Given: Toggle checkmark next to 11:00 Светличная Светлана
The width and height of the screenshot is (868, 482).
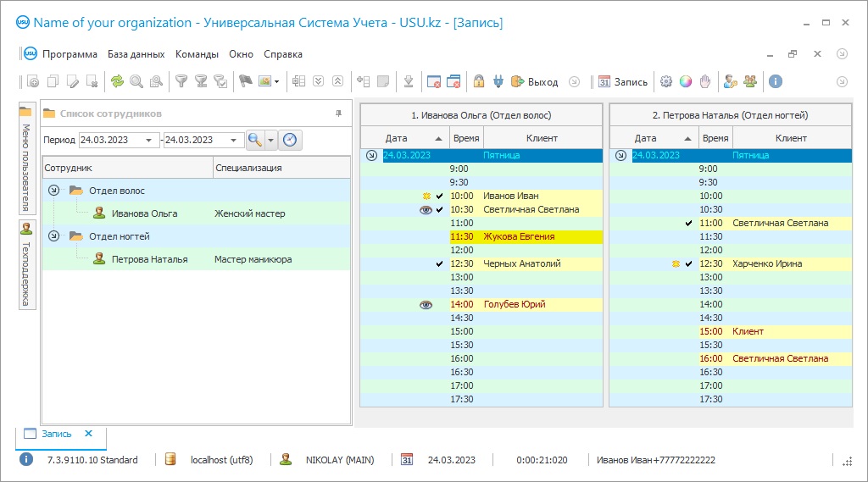Looking at the screenshot, I should tap(688, 223).
